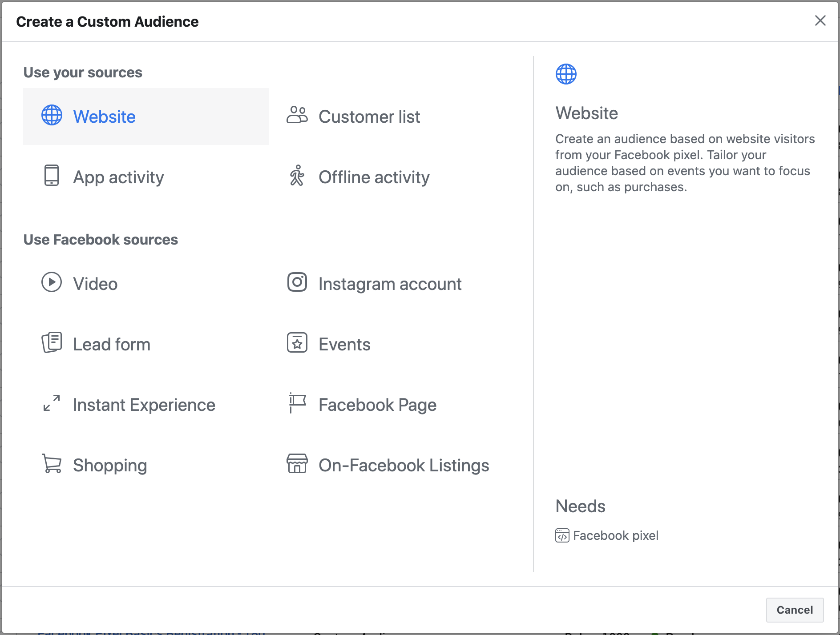
Task: Click the Instant Experience expand arrows icon
Action: point(52,403)
